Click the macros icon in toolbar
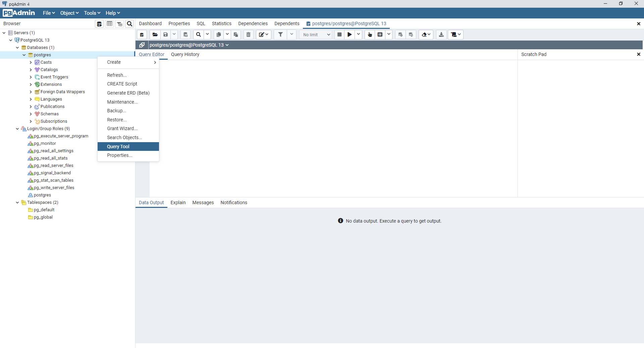Image resolution: width=644 pixels, height=348 pixels. click(455, 35)
